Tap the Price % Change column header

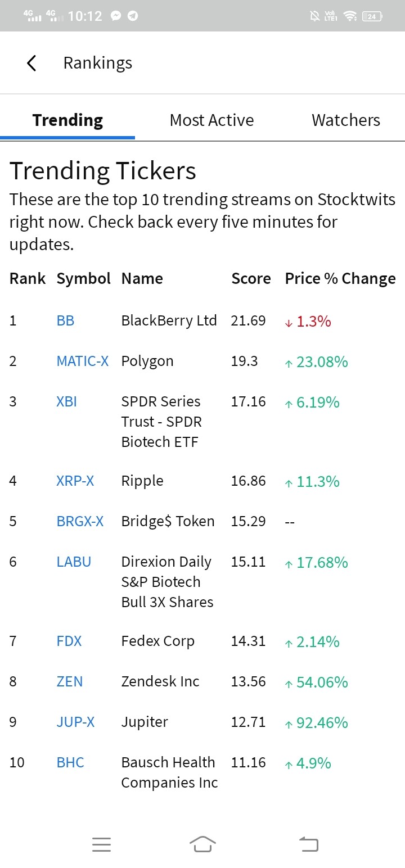pyautogui.click(x=340, y=279)
